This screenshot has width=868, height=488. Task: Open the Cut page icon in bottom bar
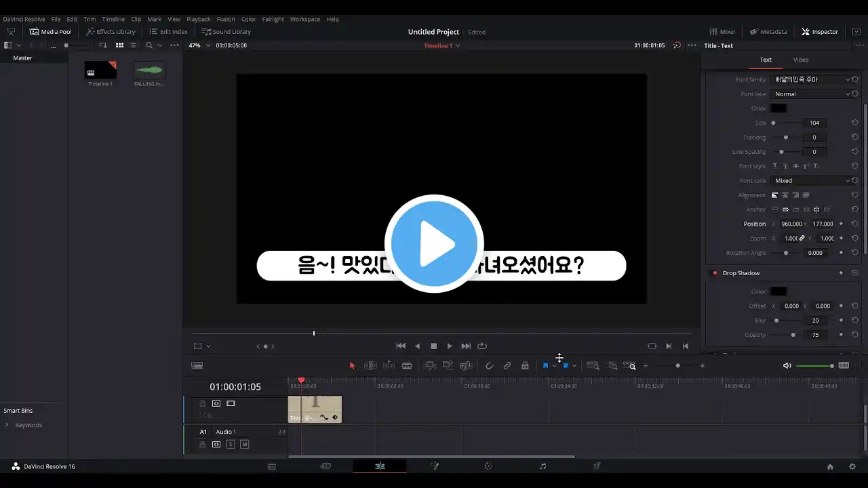[x=325, y=466]
